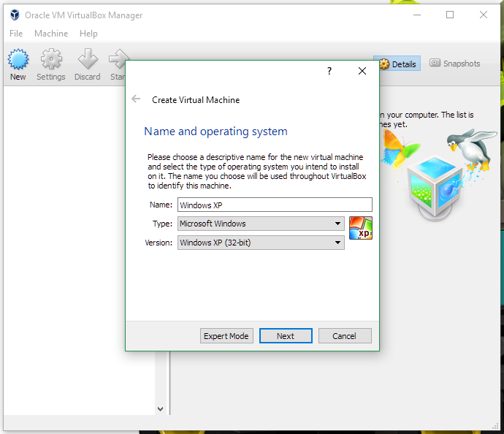Maximize the VirtualBox Manager window
Image resolution: width=504 pixels, height=434 pixels.
pos(450,15)
